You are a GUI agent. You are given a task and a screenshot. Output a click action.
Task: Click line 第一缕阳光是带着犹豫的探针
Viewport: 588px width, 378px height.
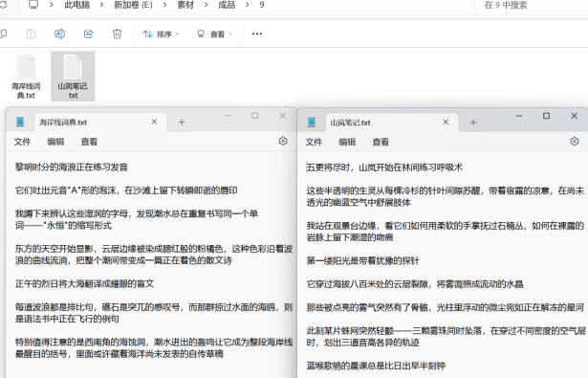[362, 261]
